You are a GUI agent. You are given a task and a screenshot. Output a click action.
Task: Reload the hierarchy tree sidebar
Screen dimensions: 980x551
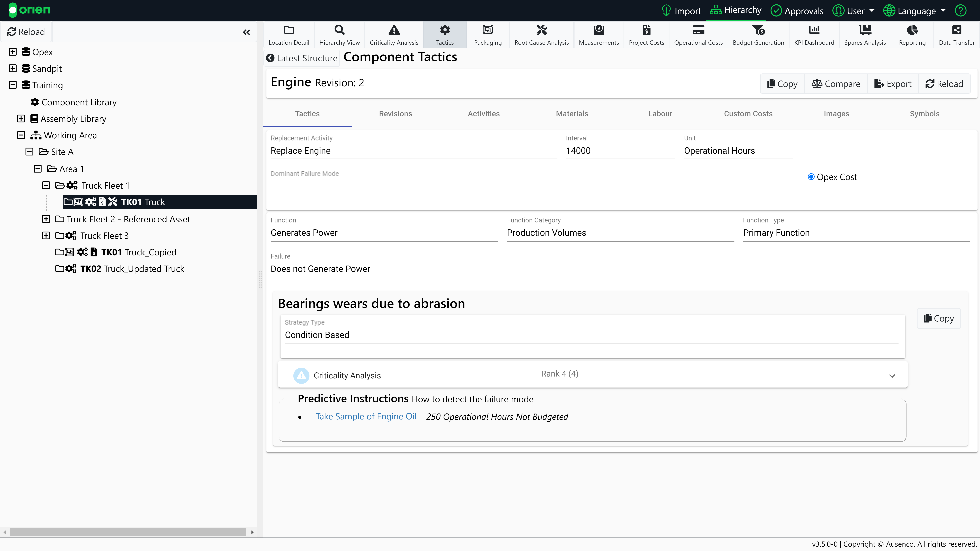tap(26, 32)
